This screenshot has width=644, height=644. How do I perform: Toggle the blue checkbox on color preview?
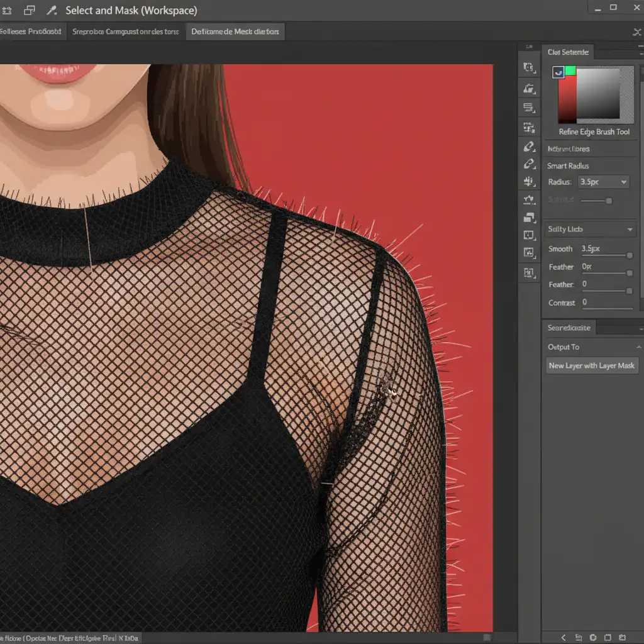(x=558, y=72)
